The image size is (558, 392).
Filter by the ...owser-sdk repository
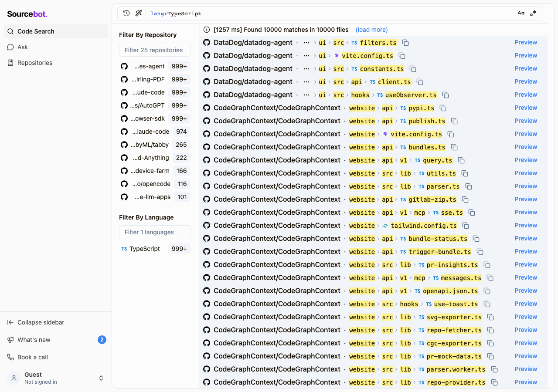click(x=155, y=118)
